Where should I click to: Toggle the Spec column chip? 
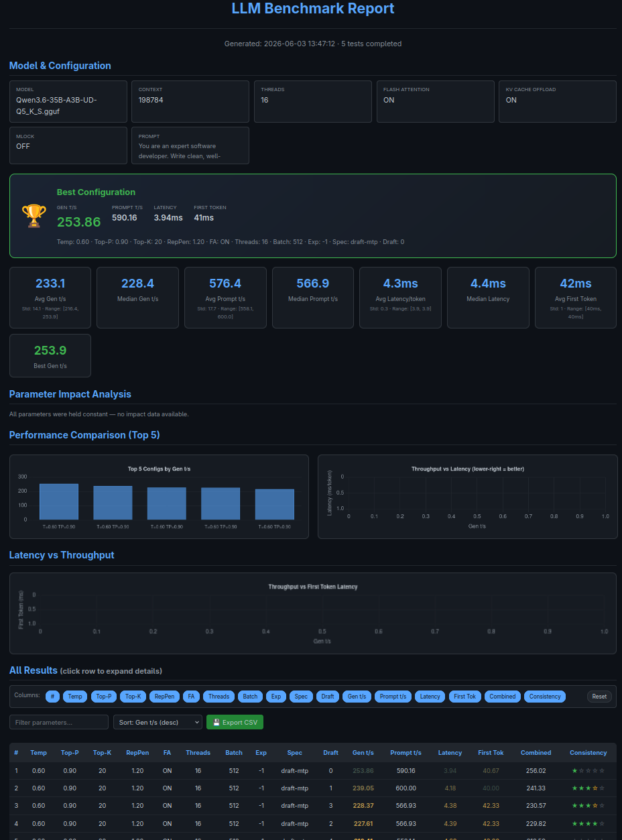(301, 697)
